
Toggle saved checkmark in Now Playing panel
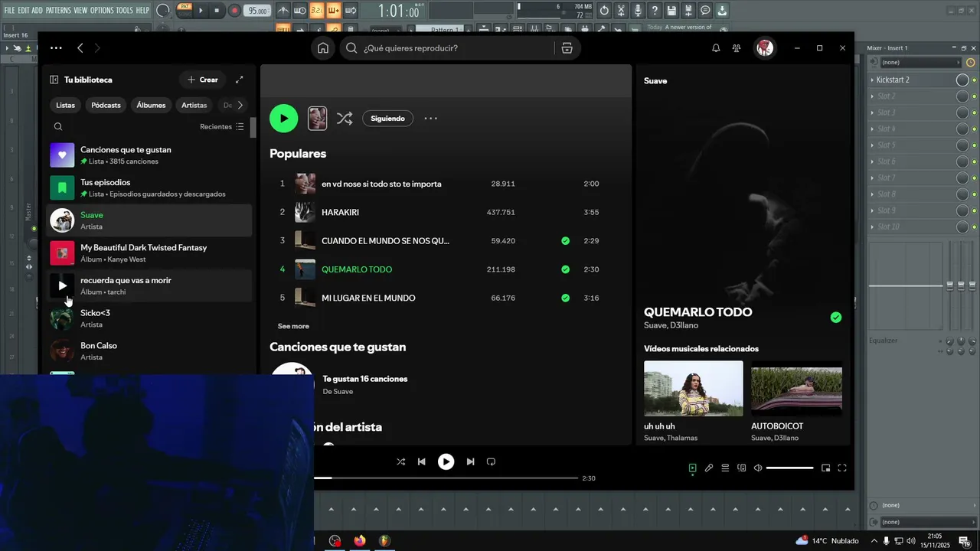[836, 318]
